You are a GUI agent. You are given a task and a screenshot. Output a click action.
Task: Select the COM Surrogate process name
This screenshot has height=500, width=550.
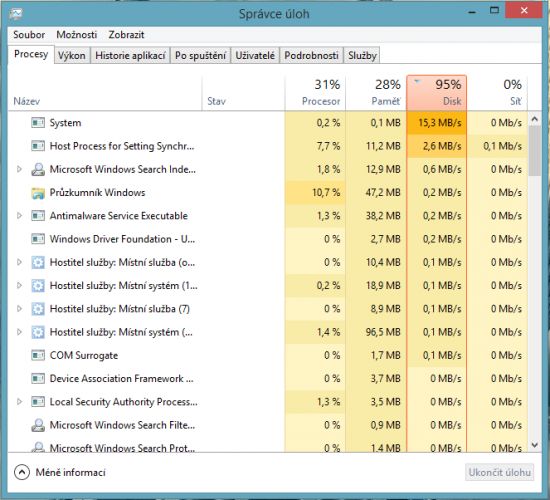pos(84,355)
